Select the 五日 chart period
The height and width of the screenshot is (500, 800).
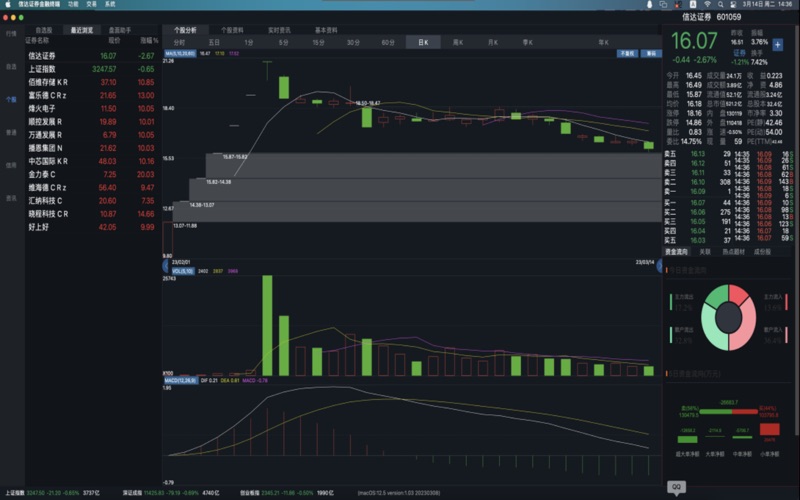point(214,42)
